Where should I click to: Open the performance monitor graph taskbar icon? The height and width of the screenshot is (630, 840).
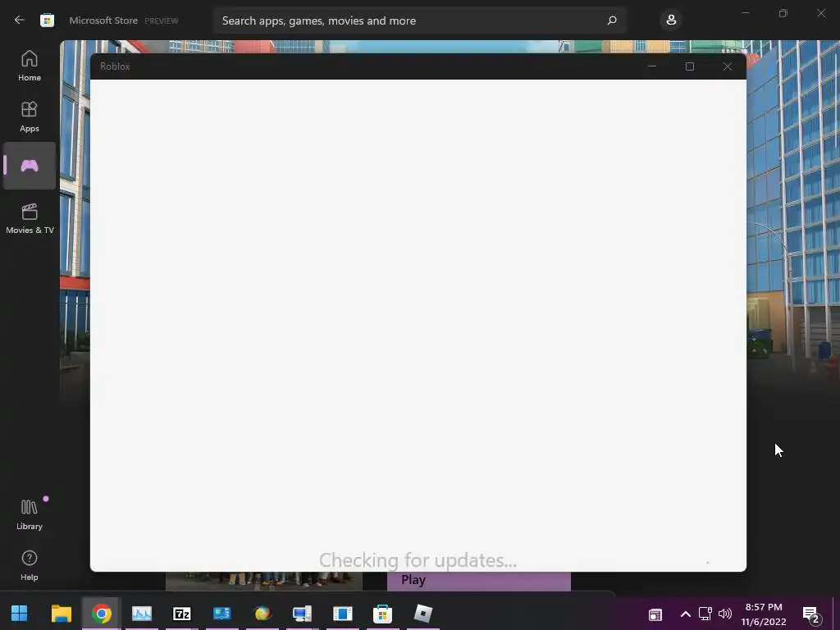(142, 614)
